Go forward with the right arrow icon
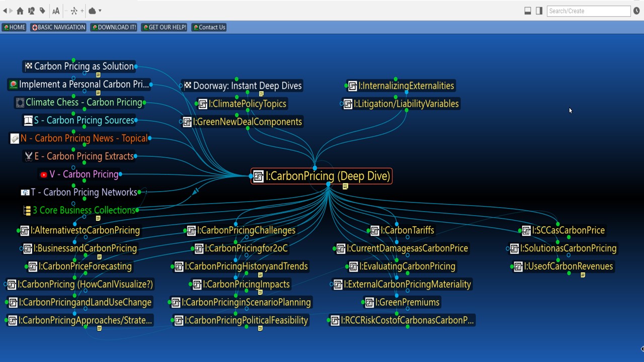This screenshot has width=644, height=362. point(11,11)
